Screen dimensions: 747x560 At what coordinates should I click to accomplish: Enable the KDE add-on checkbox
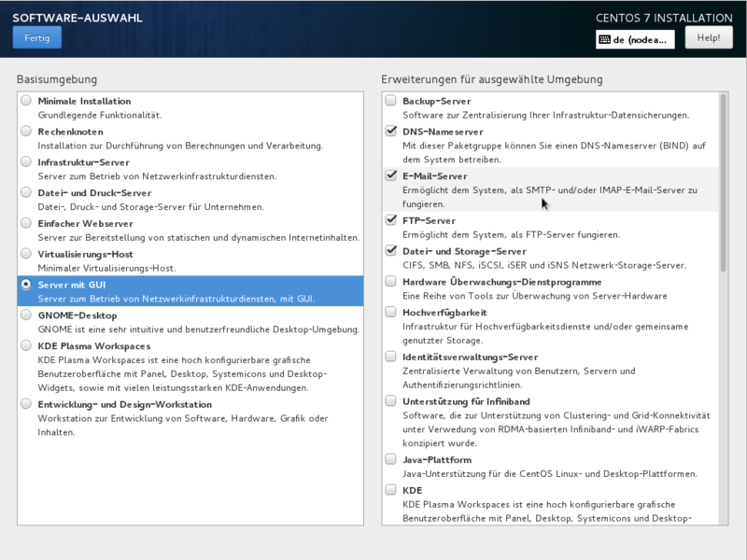pyautogui.click(x=390, y=490)
